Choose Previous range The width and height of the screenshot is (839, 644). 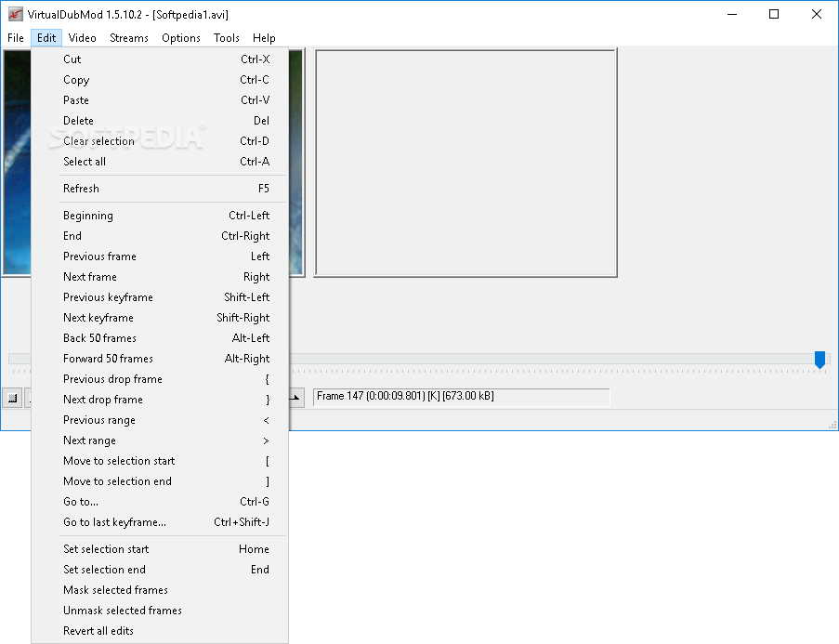[160, 420]
